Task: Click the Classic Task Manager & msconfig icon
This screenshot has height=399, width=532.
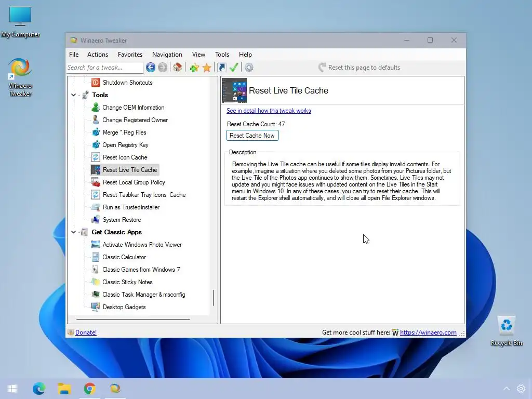Action: [96, 295]
